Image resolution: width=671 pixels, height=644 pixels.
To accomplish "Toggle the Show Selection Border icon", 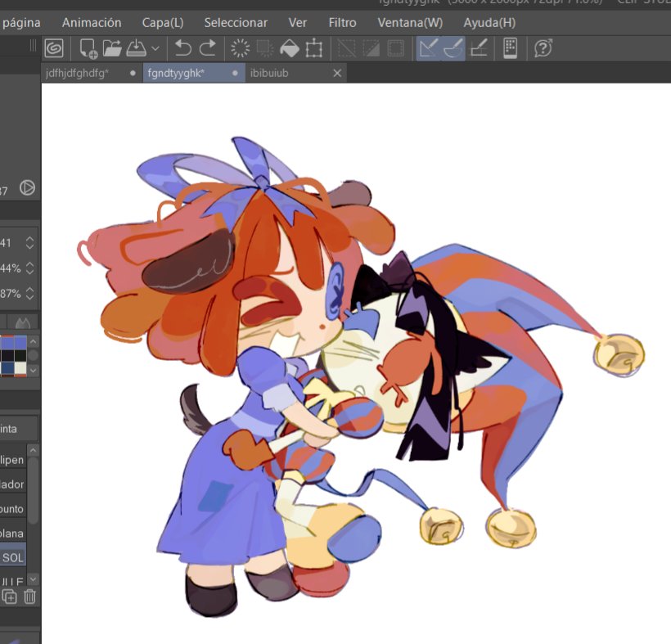I will 395,48.
